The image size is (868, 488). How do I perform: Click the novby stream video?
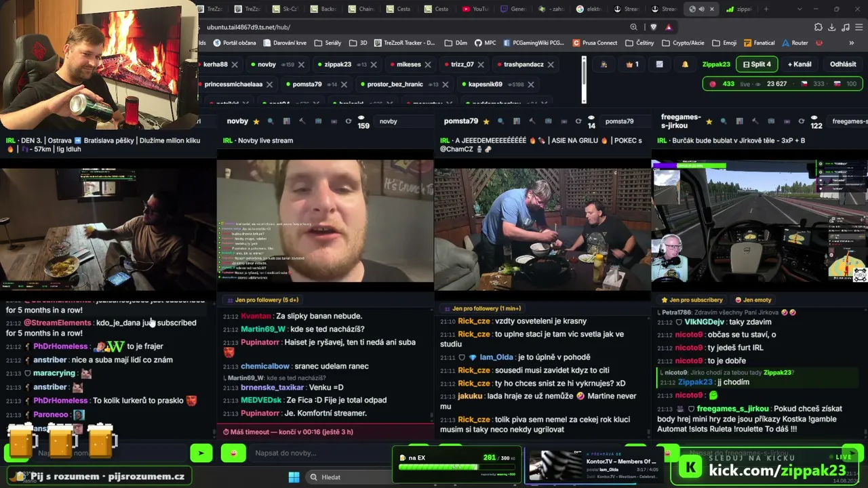[325, 221]
